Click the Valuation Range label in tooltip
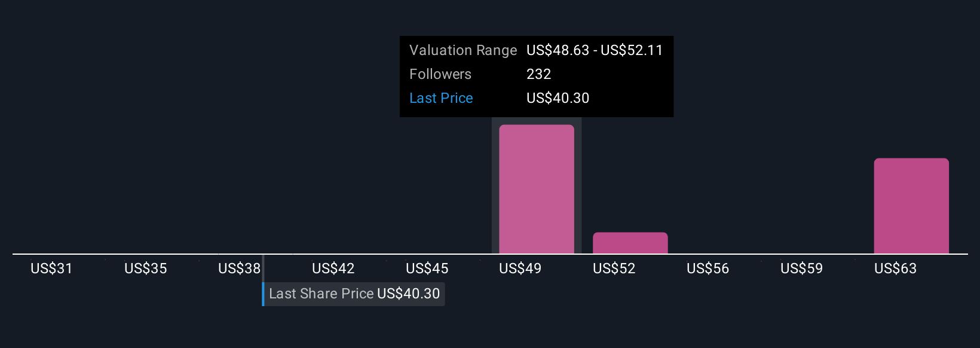980x348 pixels. click(x=463, y=50)
